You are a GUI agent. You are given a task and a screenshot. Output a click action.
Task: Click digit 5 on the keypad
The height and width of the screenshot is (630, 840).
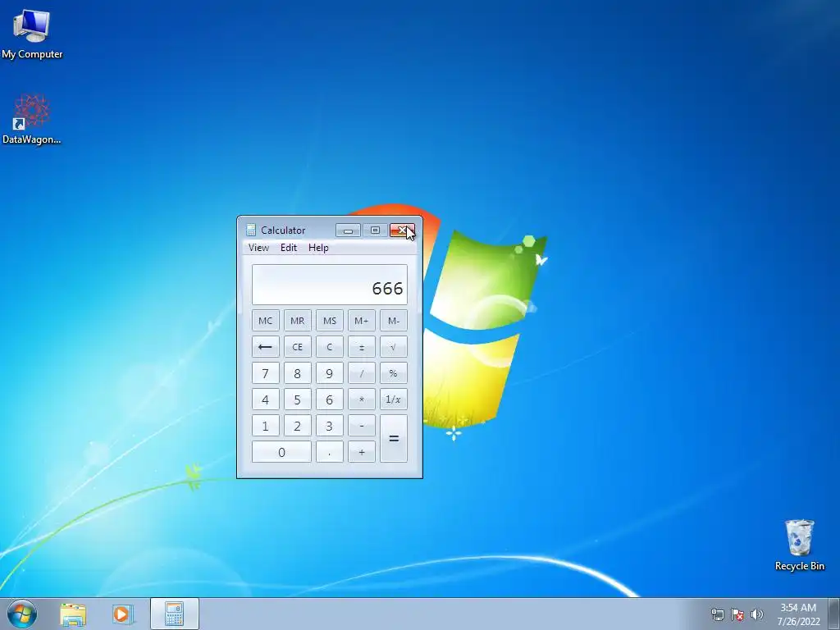[297, 399]
